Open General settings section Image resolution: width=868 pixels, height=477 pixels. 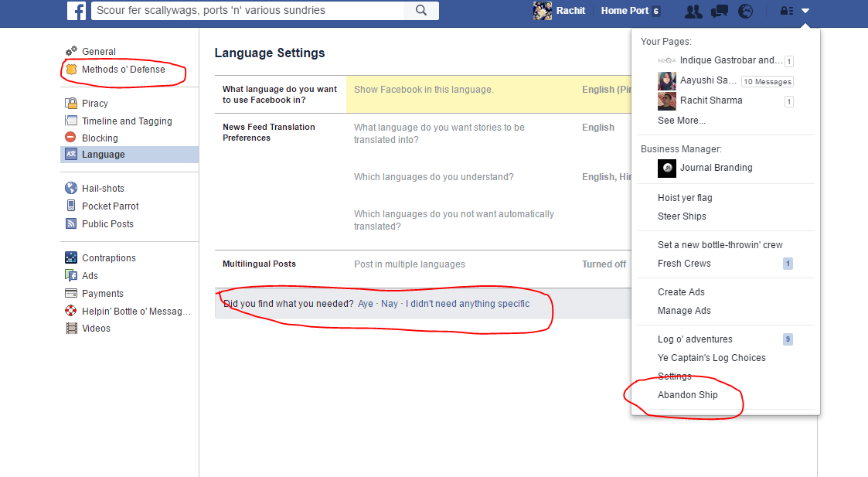99,52
